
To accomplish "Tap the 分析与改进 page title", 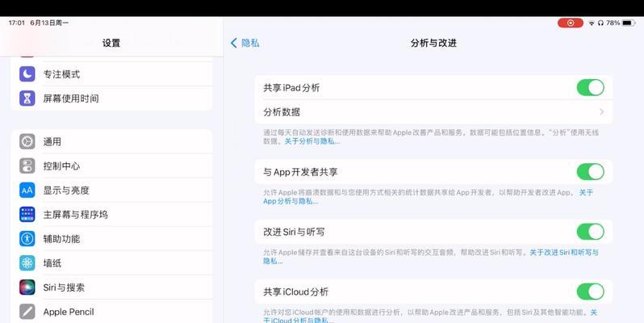I will pos(433,43).
